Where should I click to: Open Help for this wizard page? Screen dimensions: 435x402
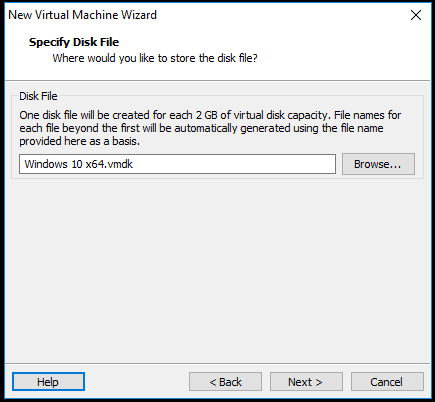click(48, 382)
